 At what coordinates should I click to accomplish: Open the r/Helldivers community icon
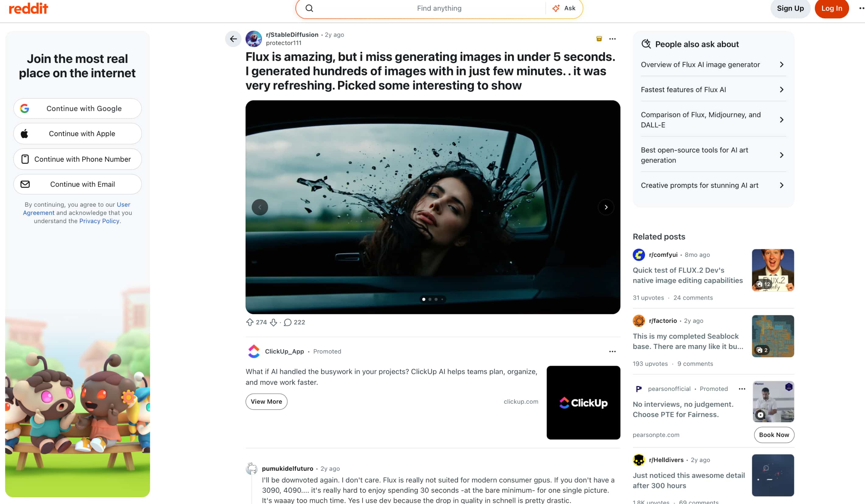(x=639, y=460)
